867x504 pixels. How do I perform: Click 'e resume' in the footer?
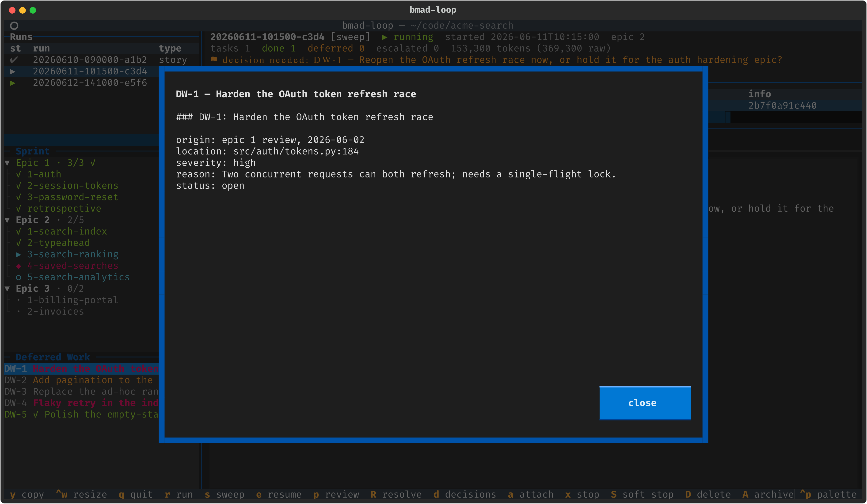[x=279, y=494]
